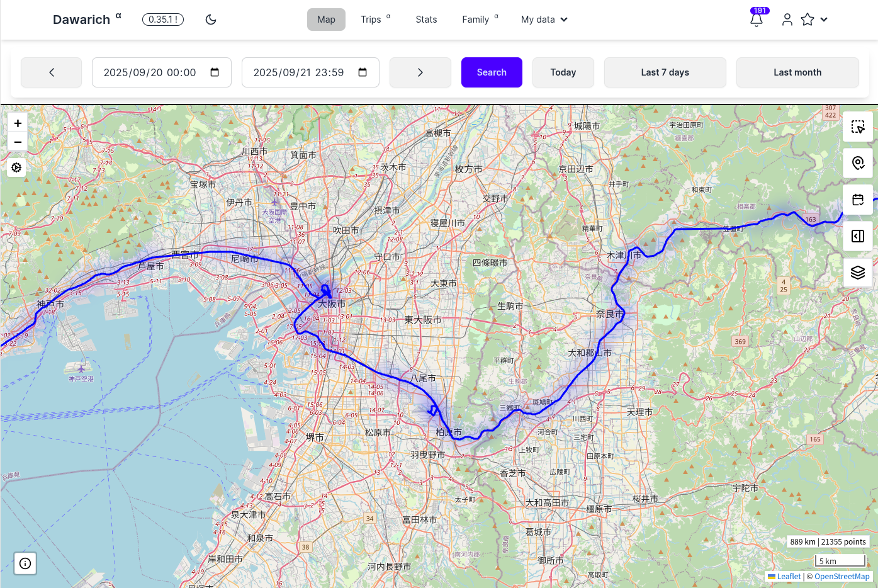Open the map info panel

pos(25,563)
